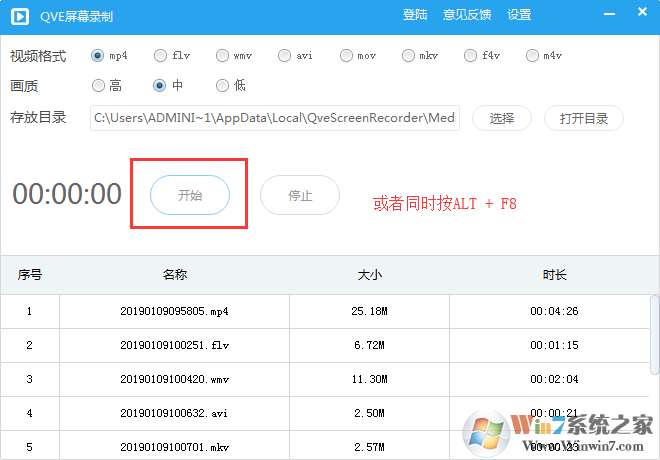Set quality to 高 (high)
Image resolution: width=660 pixels, height=460 pixels.
(x=98, y=86)
